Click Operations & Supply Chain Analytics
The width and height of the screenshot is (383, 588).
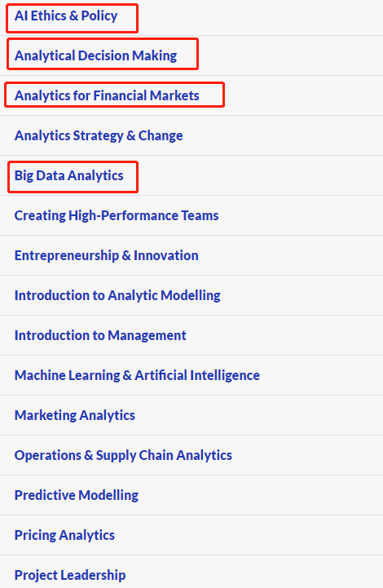pos(123,456)
